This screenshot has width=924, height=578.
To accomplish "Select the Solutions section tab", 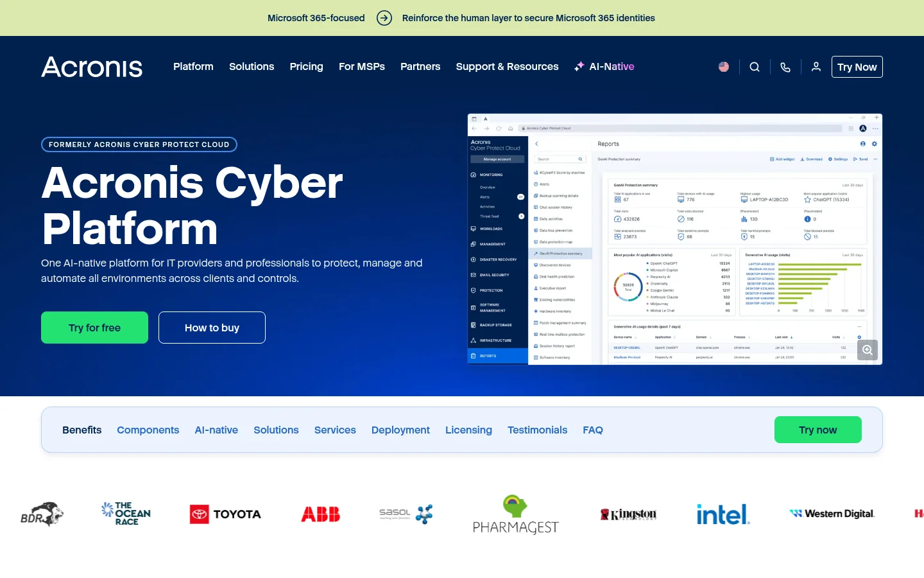I will [276, 430].
